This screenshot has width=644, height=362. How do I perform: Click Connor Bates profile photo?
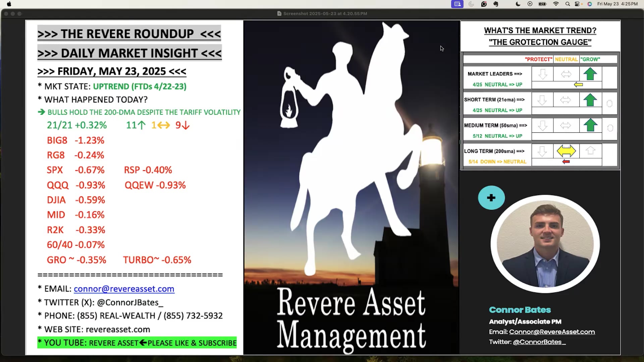point(545,244)
